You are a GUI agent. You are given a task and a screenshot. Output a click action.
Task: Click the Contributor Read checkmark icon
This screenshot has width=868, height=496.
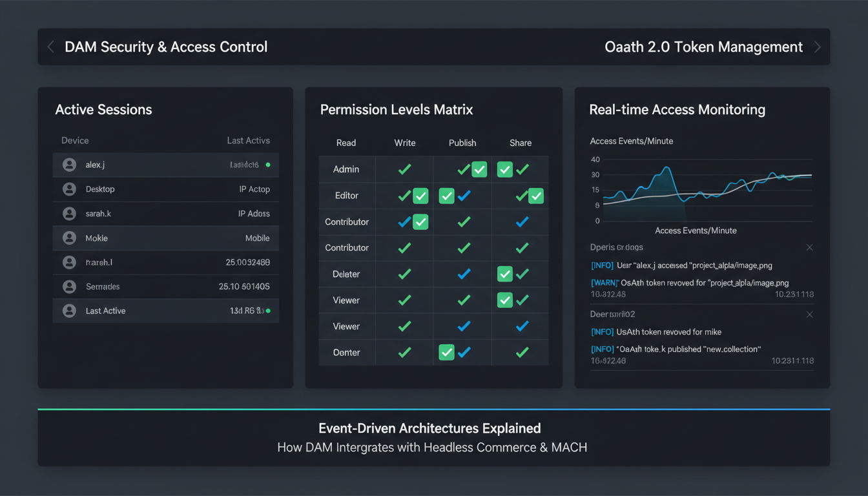pos(404,222)
